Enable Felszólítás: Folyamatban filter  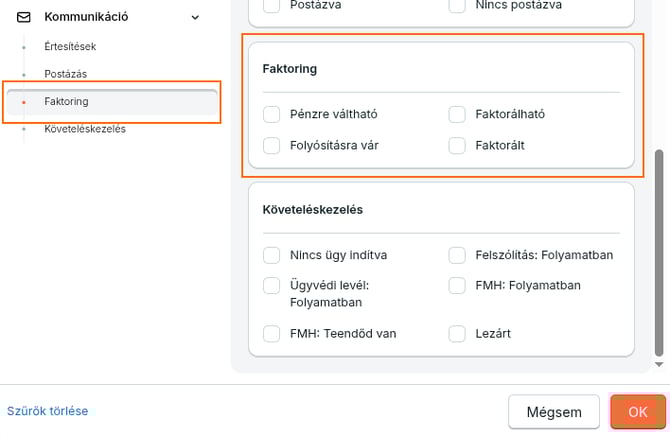click(457, 255)
